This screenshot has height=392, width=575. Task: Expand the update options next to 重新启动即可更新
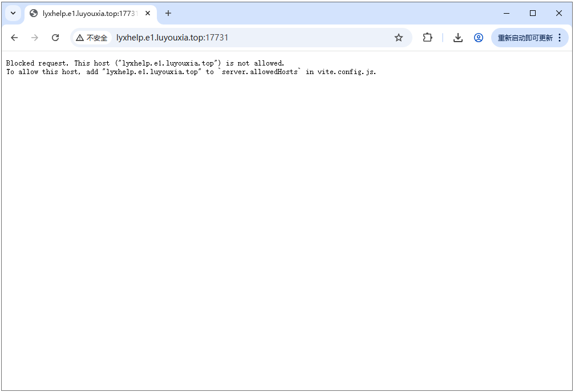click(560, 38)
